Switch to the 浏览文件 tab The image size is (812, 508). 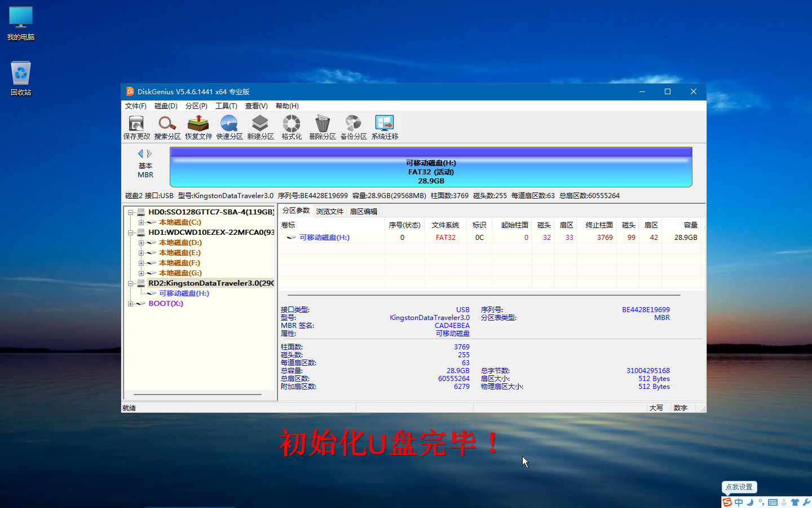click(330, 212)
